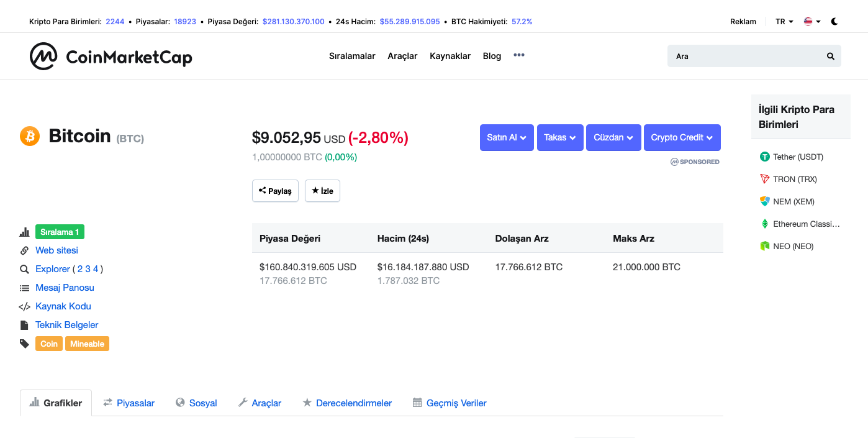Click the SPONSORED badge icon
The height and width of the screenshot is (438, 868).
(x=674, y=162)
